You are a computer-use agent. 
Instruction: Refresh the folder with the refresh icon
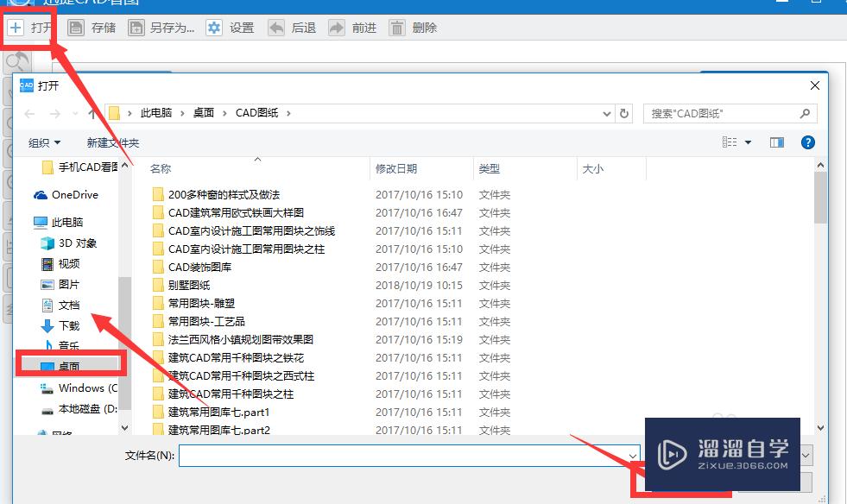click(x=624, y=113)
